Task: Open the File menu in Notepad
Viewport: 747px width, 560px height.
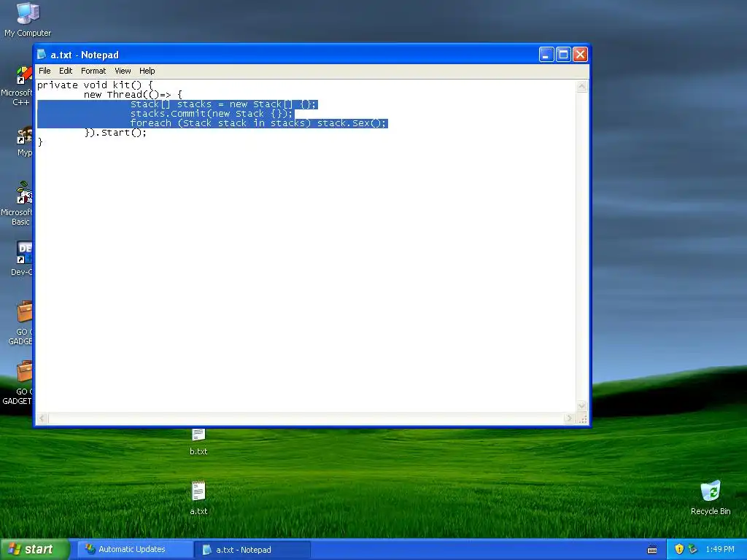Action: coord(44,71)
